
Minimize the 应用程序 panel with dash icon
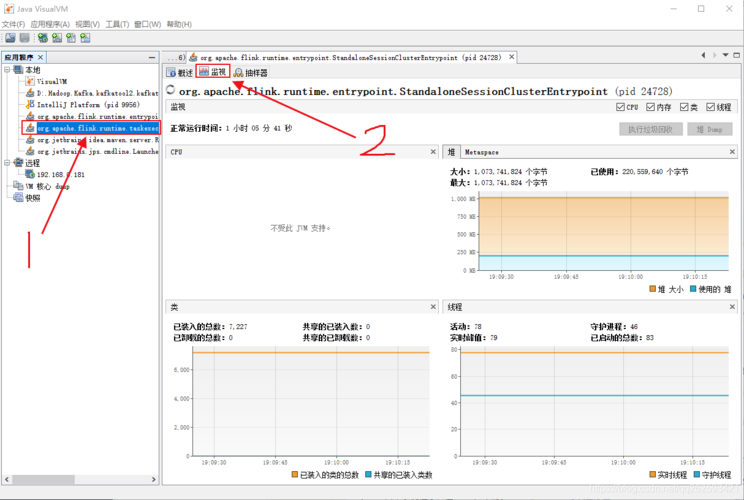click(152, 57)
